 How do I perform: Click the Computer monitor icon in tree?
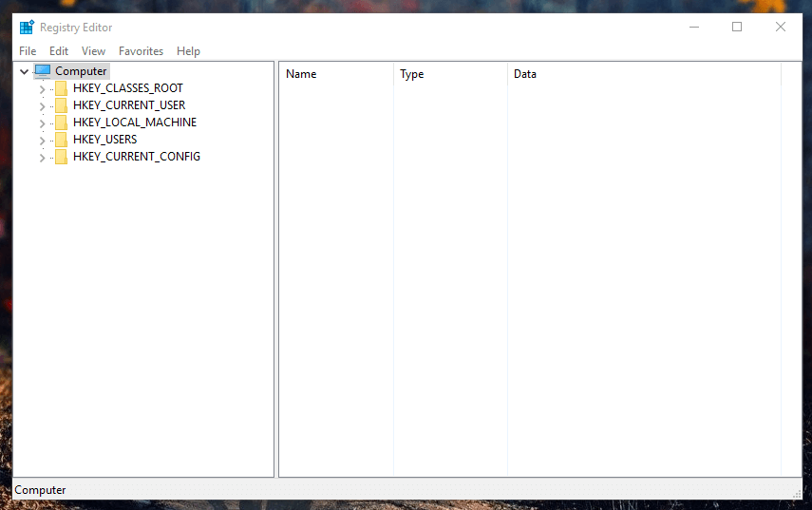[x=43, y=71]
